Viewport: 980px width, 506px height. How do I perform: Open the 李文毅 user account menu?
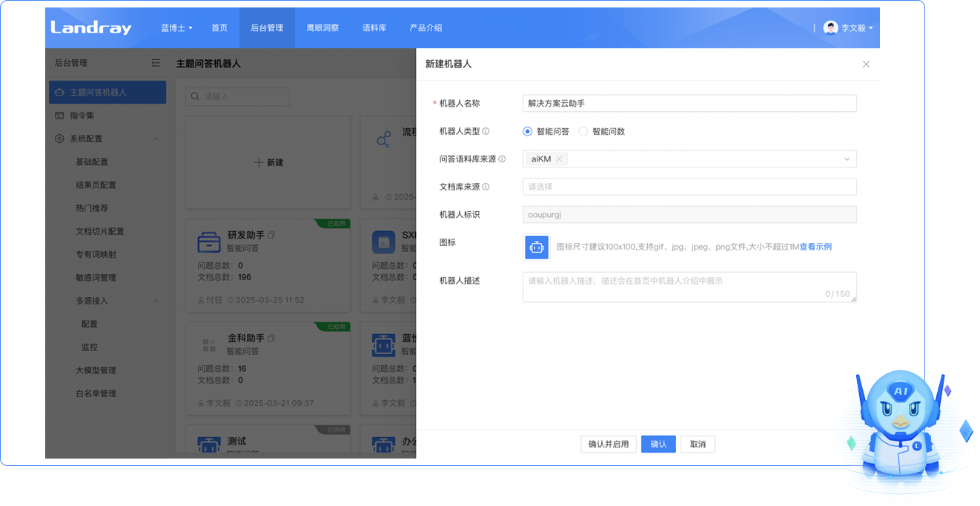click(x=849, y=27)
